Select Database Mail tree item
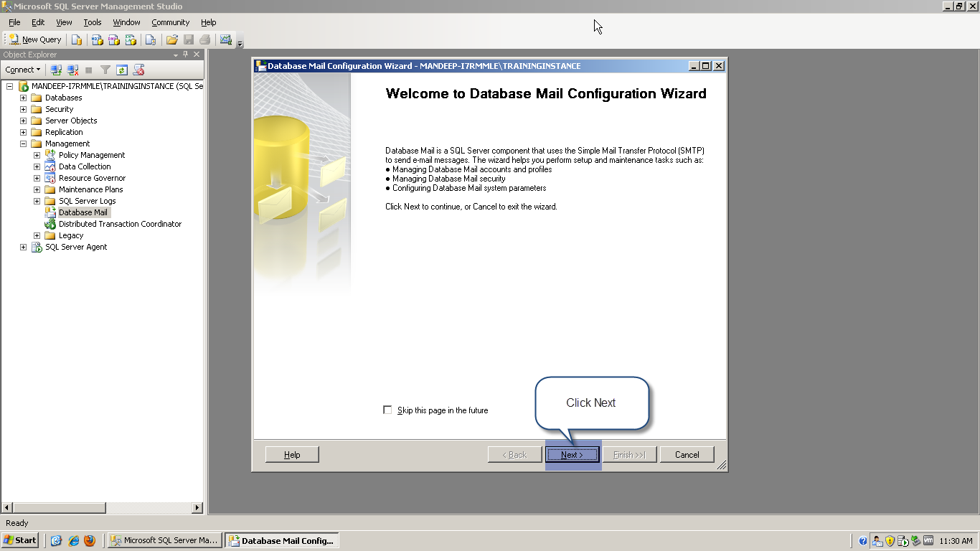The width and height of the screenshot is (980, 551). click(x=83, y=212)
